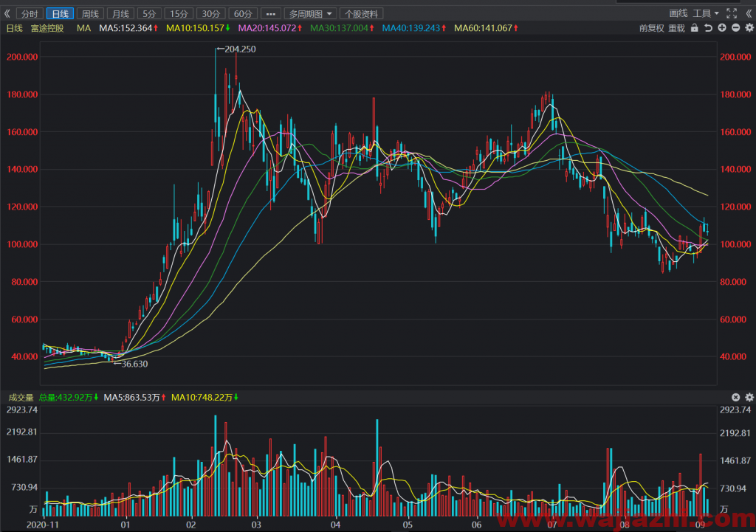The image size is (756, 532).
Task: Collapse left panel with double-chevron icon
Action: 7,13
